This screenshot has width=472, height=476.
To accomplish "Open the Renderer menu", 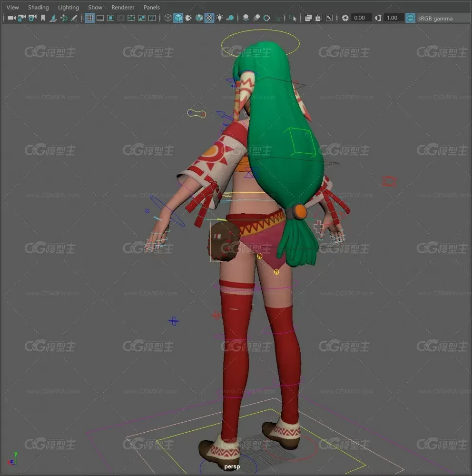I will pos(123,7).
